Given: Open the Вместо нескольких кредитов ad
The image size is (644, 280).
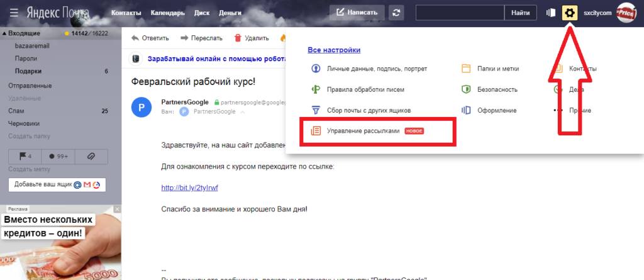Looking at the screenshot, I should pyautogui.click(x=60, y=243).
